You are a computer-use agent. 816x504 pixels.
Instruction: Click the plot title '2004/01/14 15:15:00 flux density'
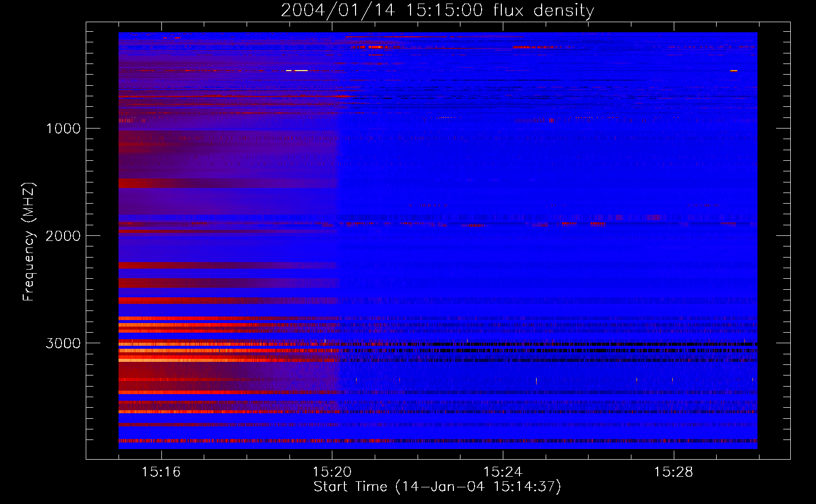[437, 11]
